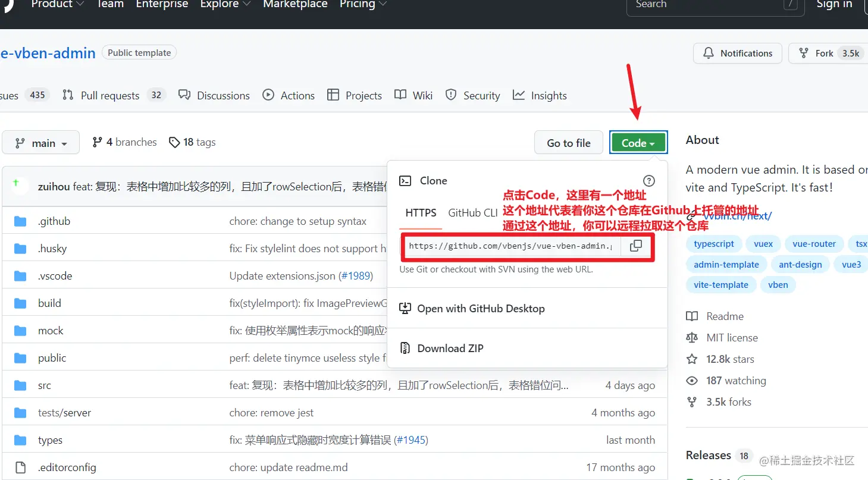Open the clone help question-mark icon
Viewport: 868px width, 480px height.
pos(649,181)
